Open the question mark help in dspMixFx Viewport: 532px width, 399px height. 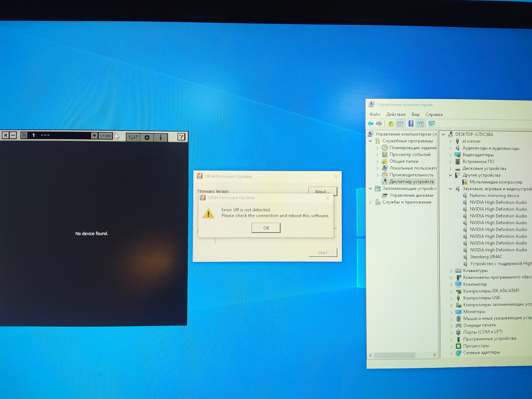pos(181,137)
